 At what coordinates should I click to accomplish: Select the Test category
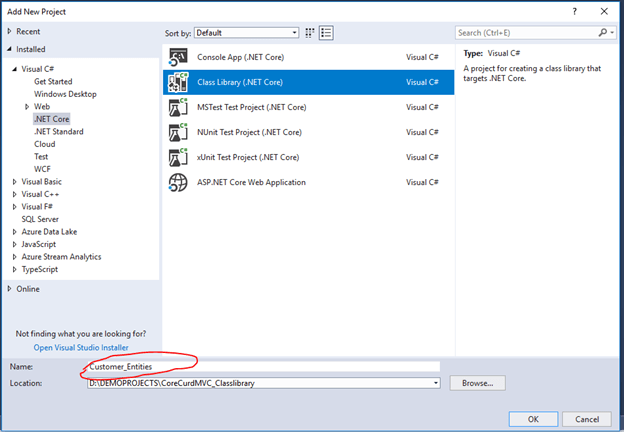click(41, 157)
